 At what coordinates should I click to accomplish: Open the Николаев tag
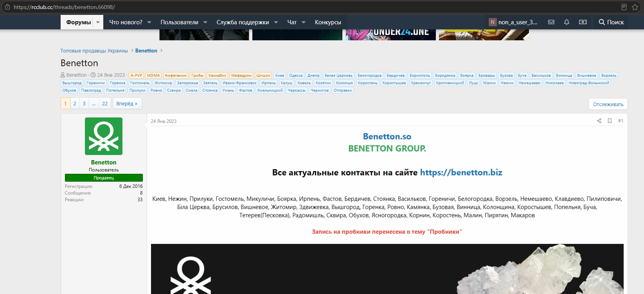[x=554, y=83]
